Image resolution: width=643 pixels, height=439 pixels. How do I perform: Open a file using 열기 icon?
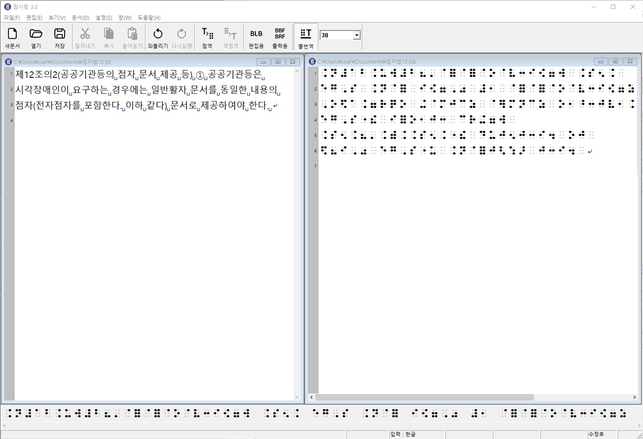click(x=36, y=38)
